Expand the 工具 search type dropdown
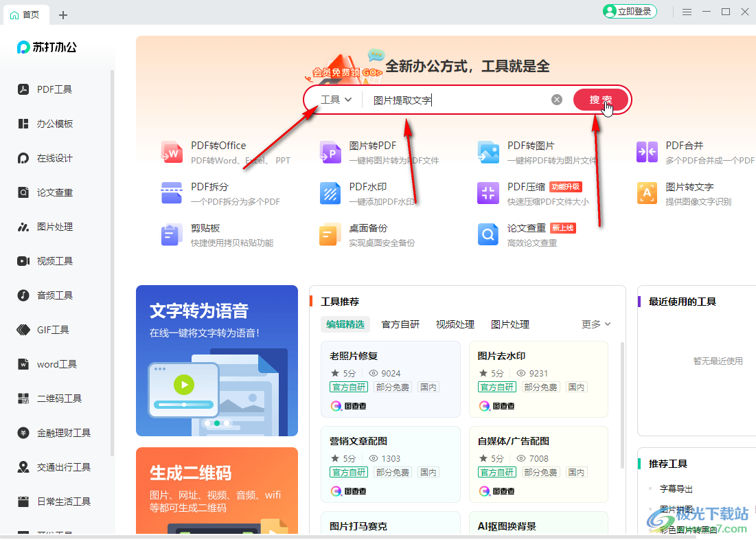 pos(336,100)
